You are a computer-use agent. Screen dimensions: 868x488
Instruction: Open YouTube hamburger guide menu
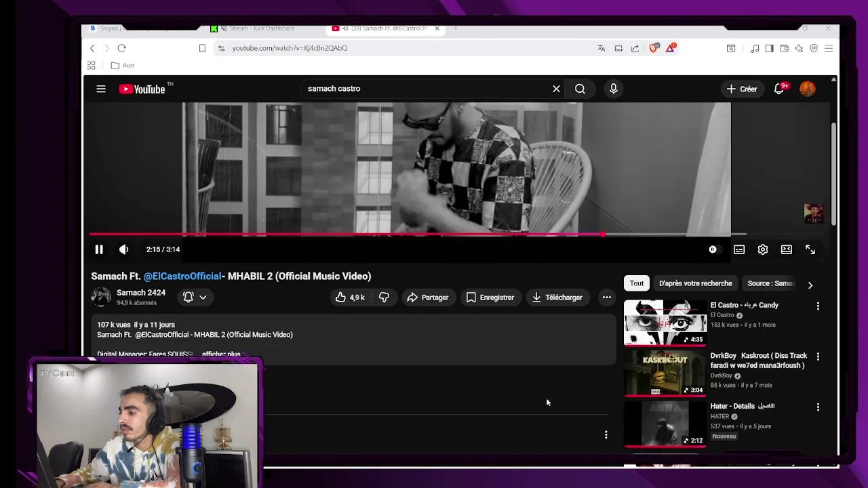point(101,89)
